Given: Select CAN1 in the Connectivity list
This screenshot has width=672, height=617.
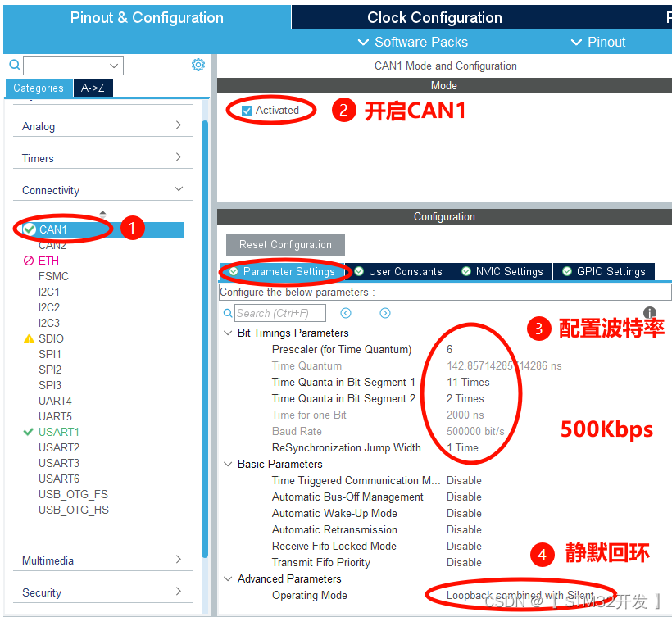Looking at the screenshot, I should pyautogui.click(x=103, y=229).
